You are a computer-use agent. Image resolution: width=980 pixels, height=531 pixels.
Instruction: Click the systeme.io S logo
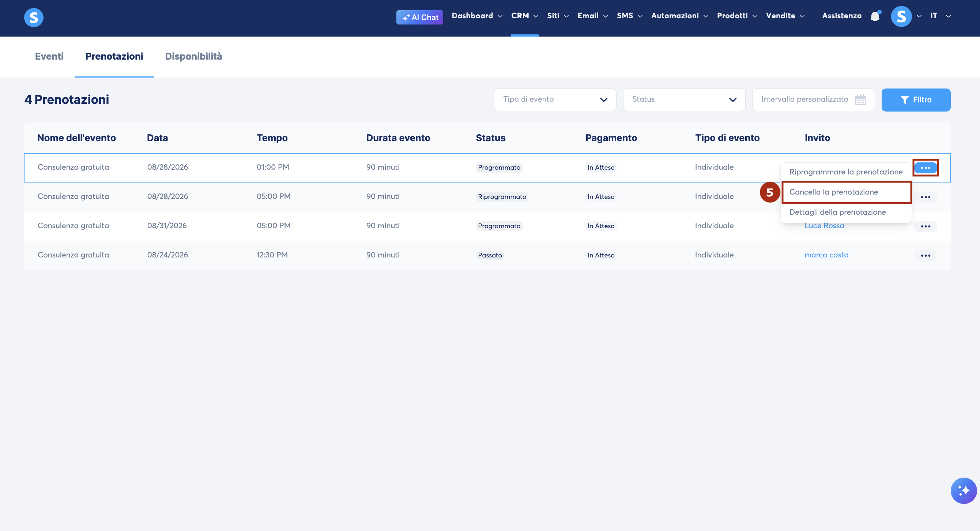coord(34,18)
